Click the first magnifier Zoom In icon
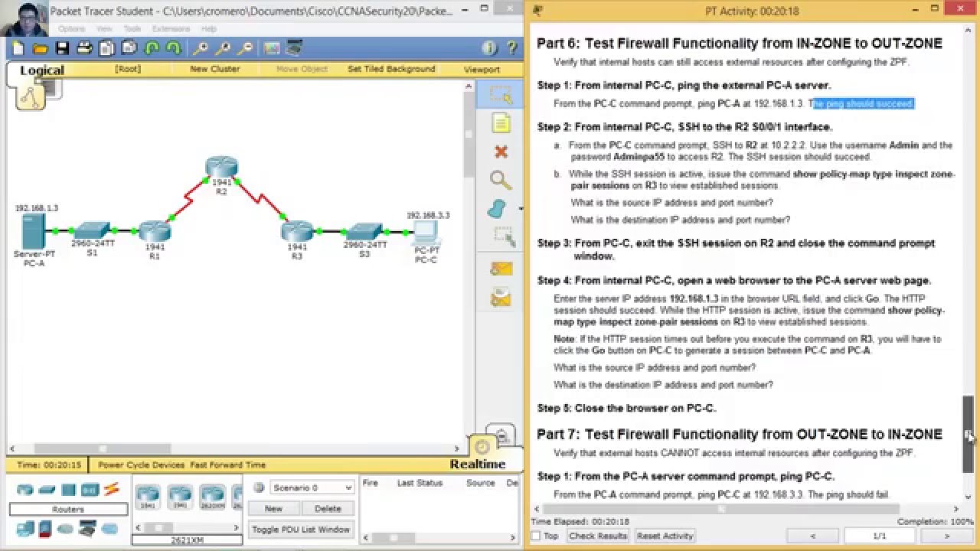The width and height of the screenshot is (980, 551). tap(201, 48)
